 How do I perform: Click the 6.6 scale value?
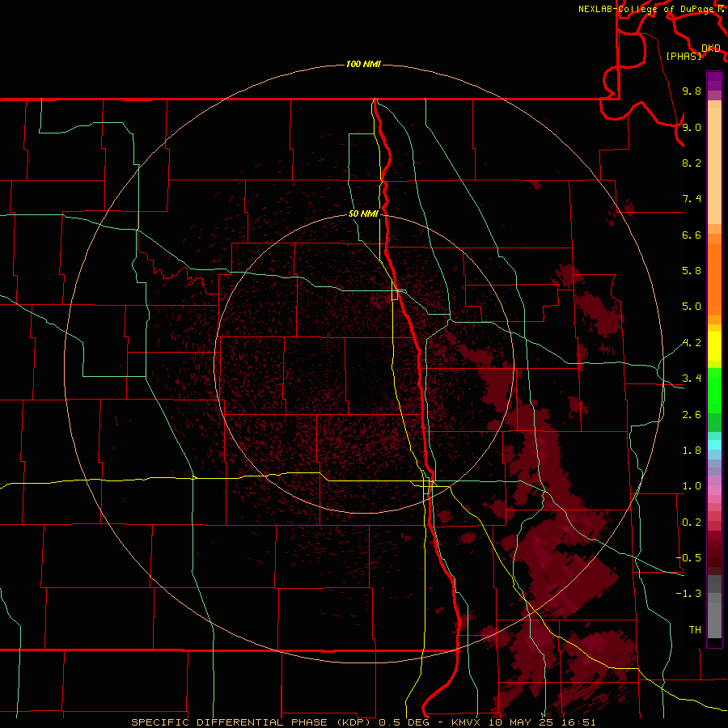coord(692,235)
